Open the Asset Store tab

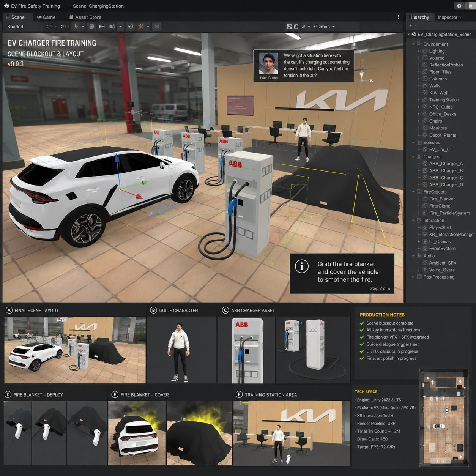click(x=85, y=17)
